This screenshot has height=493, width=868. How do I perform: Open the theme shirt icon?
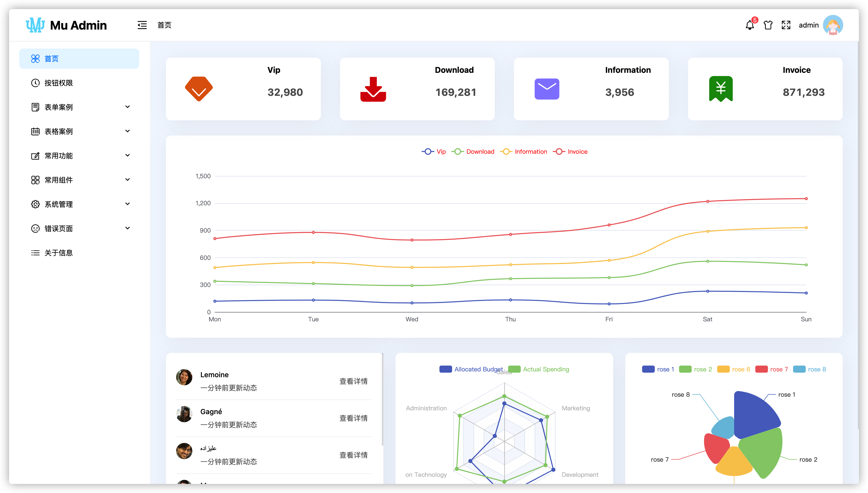tap(768, 25)
